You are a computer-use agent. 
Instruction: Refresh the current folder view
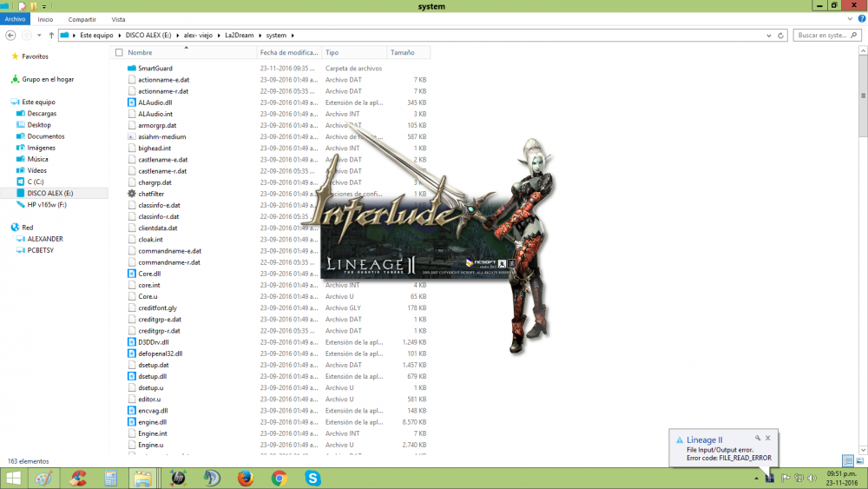pos(782,36)
